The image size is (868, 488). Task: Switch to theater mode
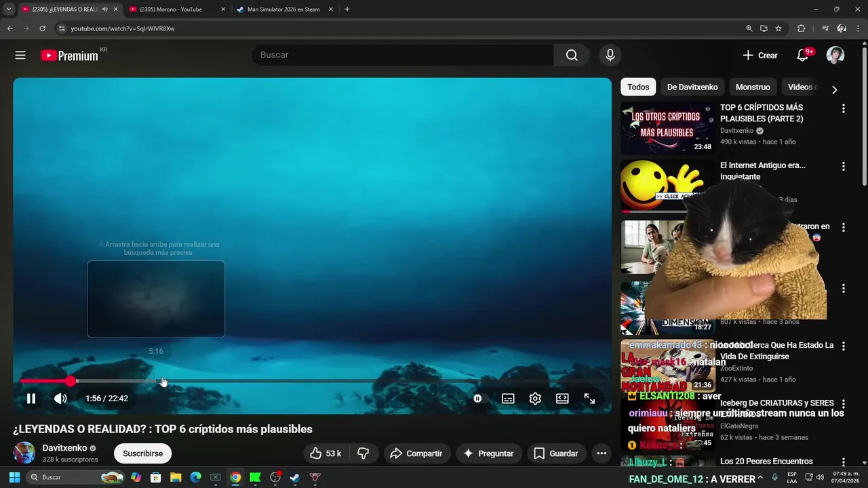[x=562, y=399]
